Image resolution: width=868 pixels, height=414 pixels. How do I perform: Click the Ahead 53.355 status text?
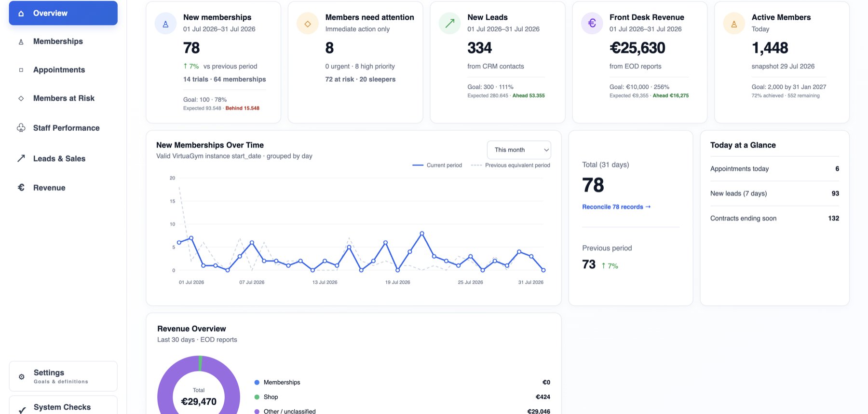[529, 96]
